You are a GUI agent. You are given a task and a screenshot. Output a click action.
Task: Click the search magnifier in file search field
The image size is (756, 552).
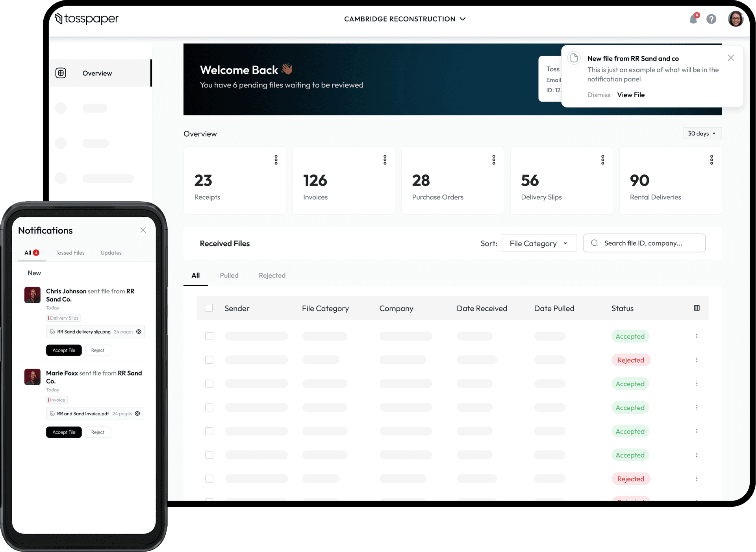[595, 243]
